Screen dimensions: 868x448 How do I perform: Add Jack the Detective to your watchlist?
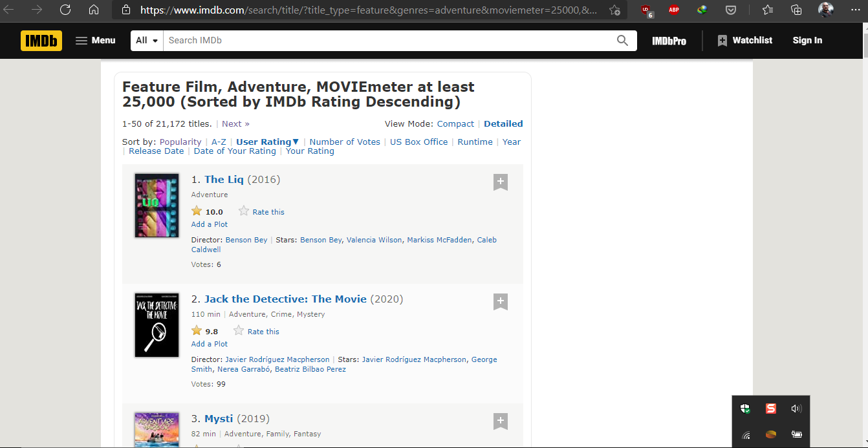(x=500, y=301)
